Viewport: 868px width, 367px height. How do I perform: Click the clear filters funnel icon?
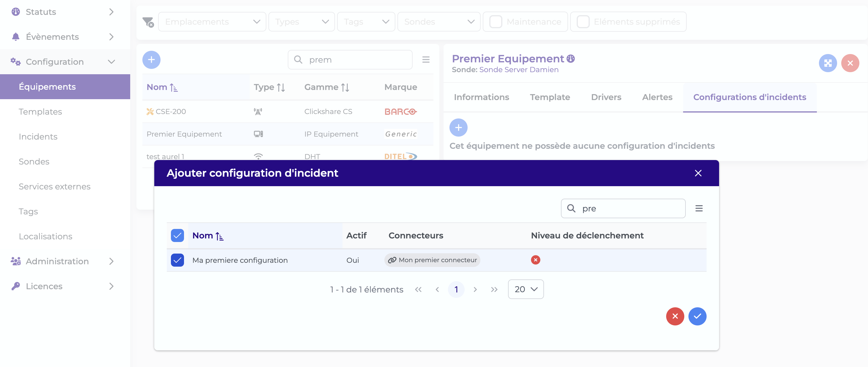(148, 22)
